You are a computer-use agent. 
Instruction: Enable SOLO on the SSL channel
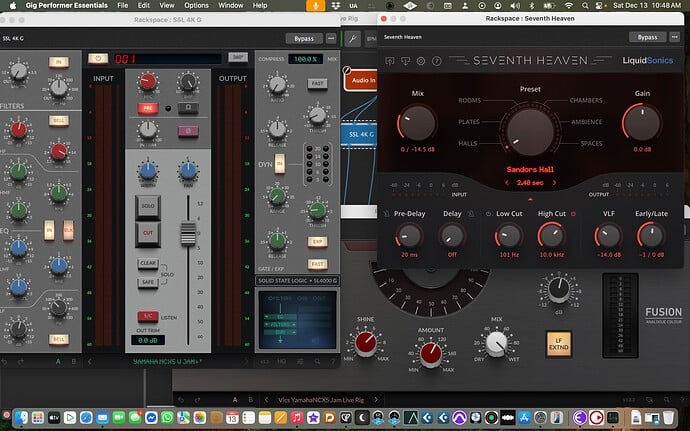click(148, 204)
